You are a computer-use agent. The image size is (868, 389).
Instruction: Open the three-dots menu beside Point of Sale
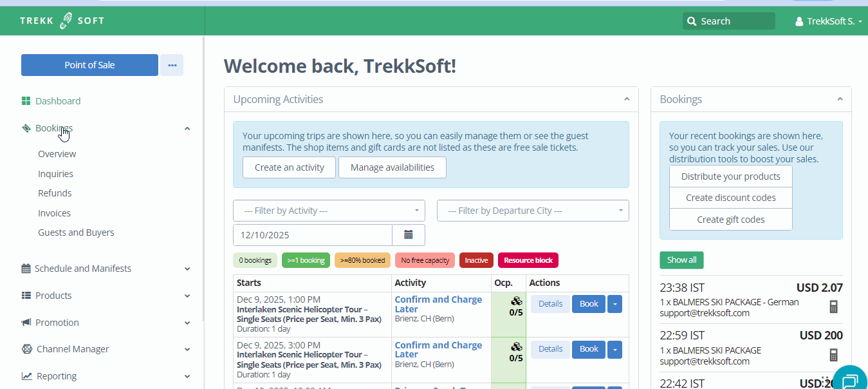pyautogui.click(x=172, y=65)
